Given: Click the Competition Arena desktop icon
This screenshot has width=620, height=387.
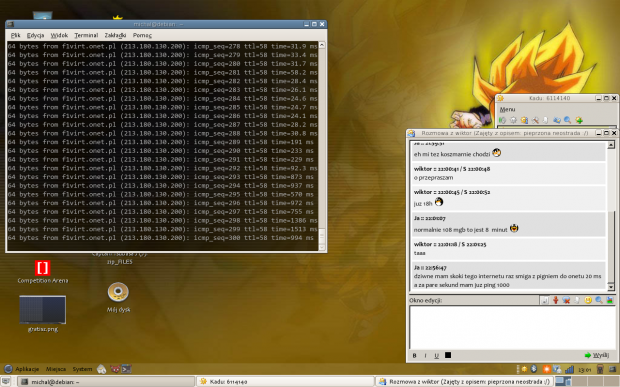Looking at the screenshot, I should (42, 272).
